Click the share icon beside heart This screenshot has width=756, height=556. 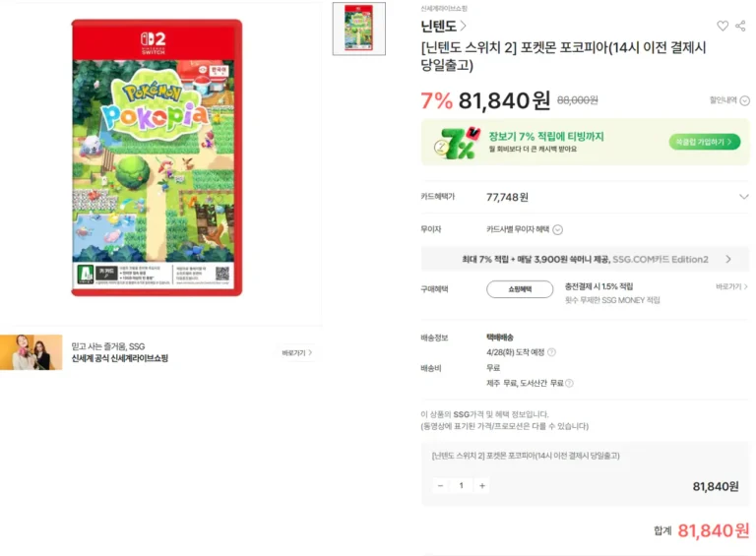click(740, 26)
